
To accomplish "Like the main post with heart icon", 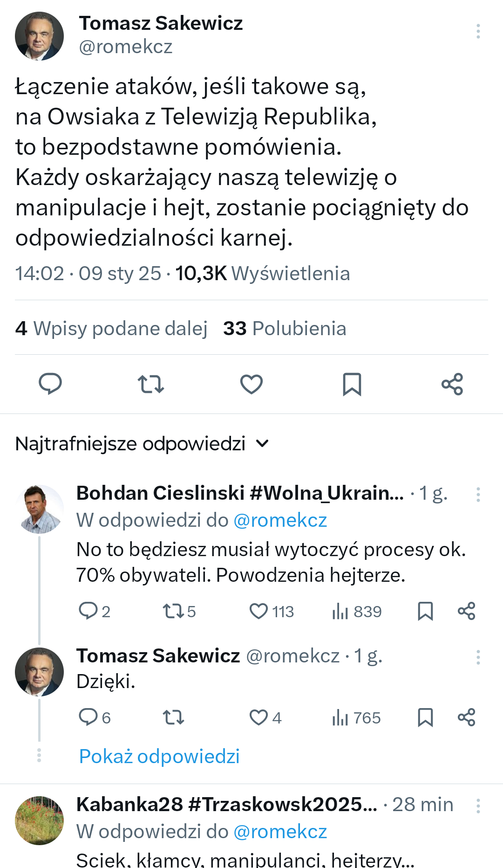I will (251, 384).
